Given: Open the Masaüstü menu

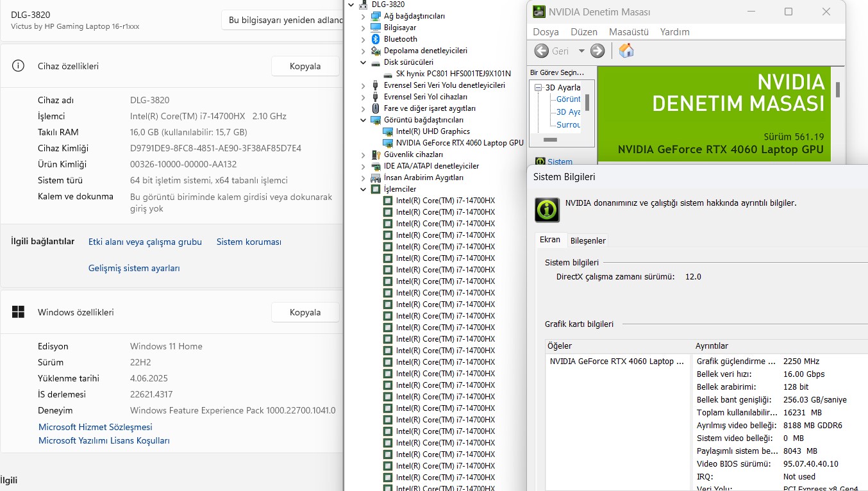Looking at the screenshot, I should pyautogui.click(x=629, y=31).
